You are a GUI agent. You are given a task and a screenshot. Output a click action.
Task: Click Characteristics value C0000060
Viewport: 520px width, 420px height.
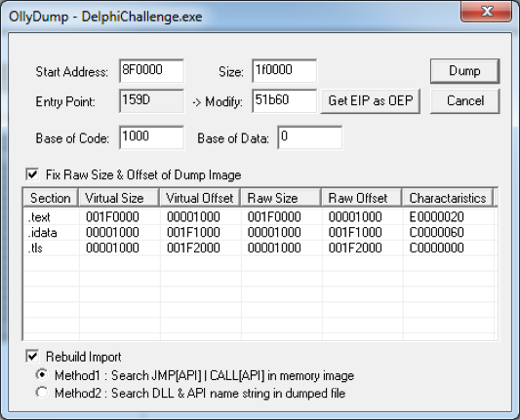[x=436, y=233]
